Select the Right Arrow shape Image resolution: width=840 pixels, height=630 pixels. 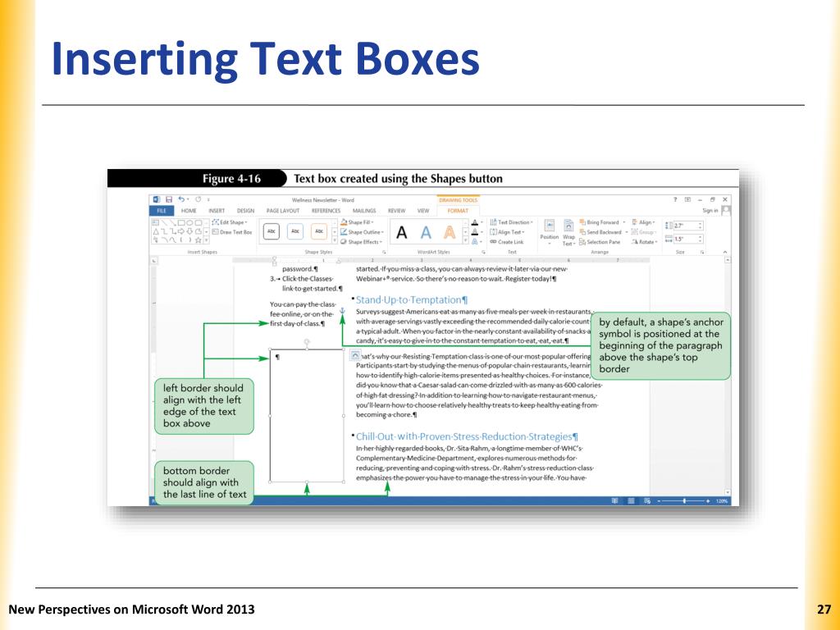pos(181,231)
